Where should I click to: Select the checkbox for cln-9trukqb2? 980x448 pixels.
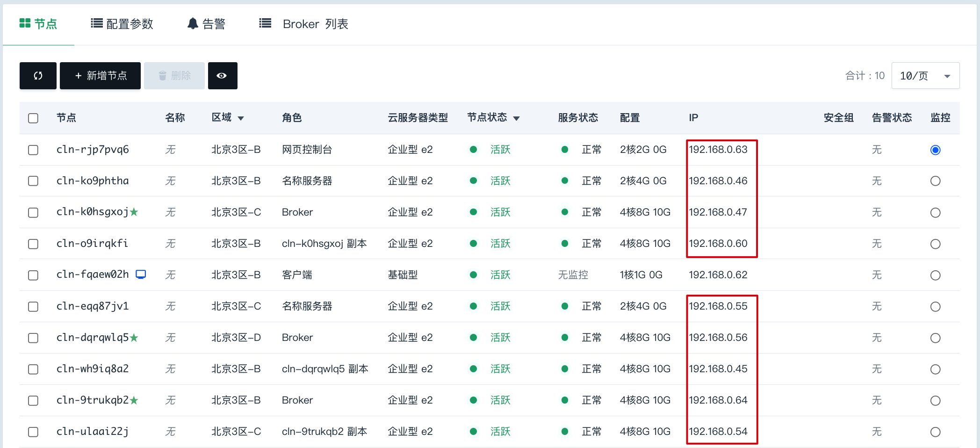[x=33, y=401]
